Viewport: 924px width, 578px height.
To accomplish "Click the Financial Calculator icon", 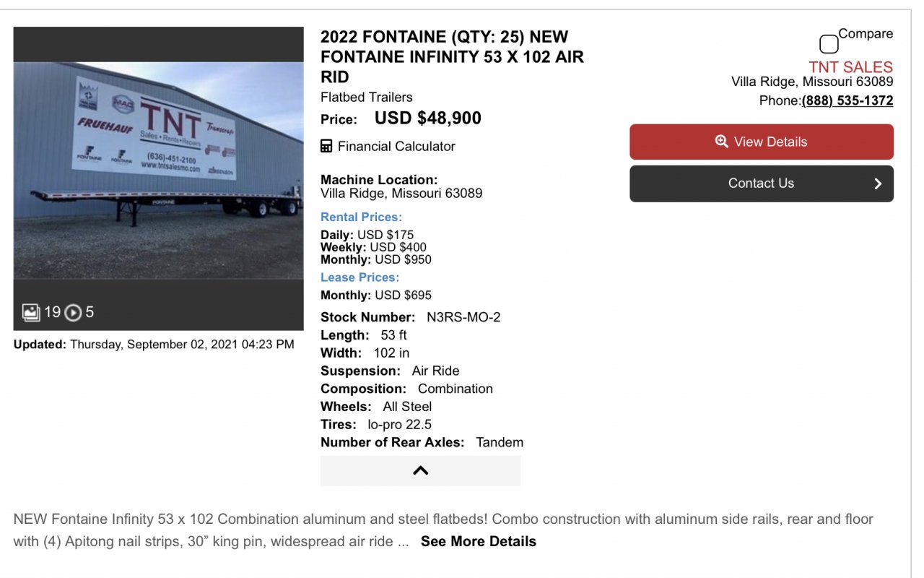I will (326, 146).
